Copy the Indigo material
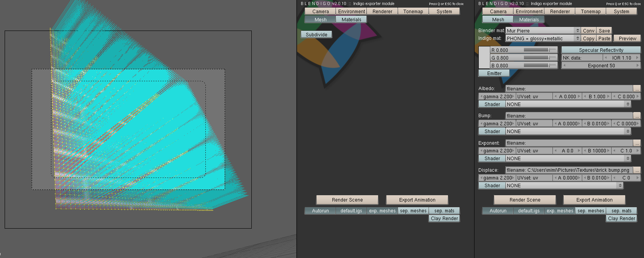The image size is (644, 258). [589, 38]
